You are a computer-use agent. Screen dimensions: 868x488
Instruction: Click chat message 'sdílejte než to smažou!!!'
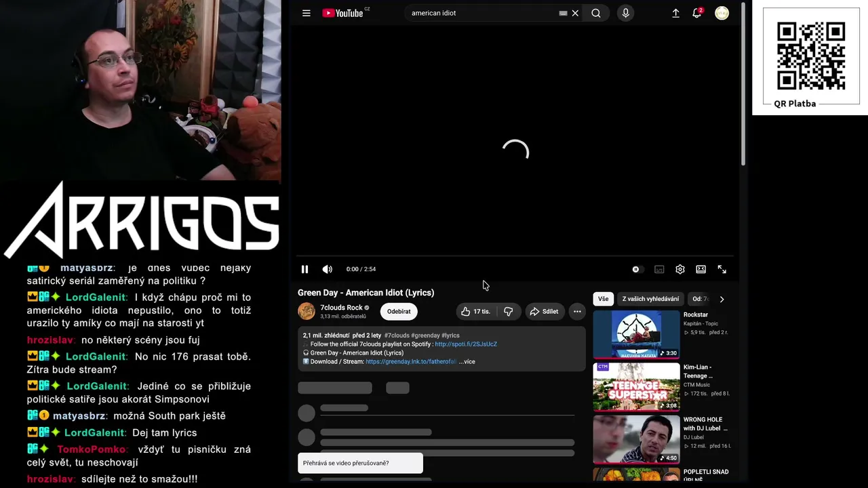coord(140,479)
